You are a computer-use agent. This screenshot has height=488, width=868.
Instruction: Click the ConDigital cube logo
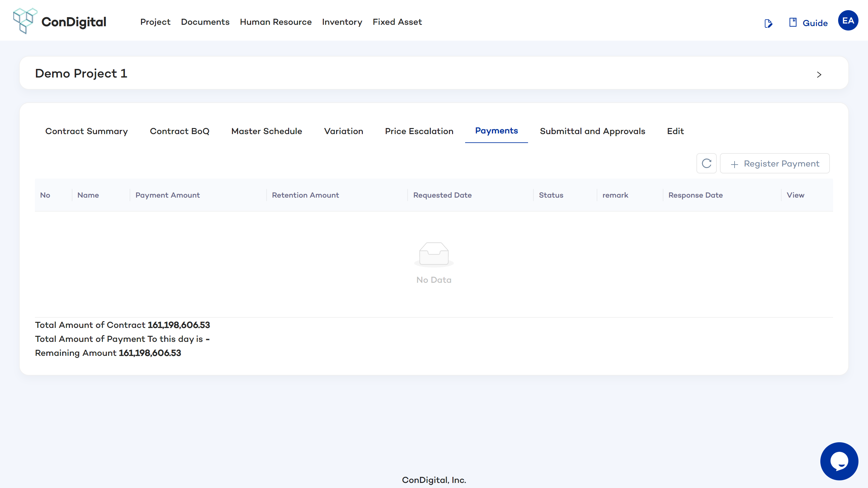25,21
